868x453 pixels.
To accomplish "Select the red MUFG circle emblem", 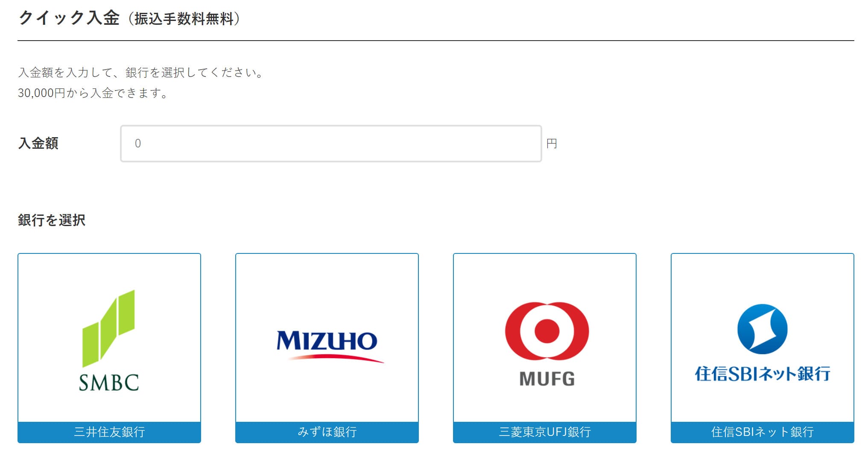I will coord(547,331).
